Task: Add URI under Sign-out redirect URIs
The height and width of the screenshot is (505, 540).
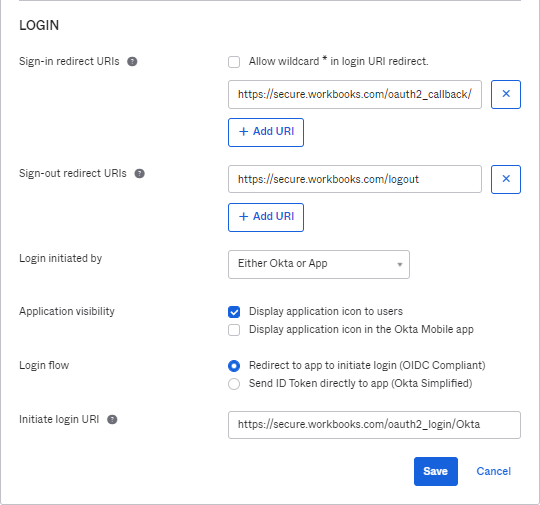Action: tap(266, 217)
